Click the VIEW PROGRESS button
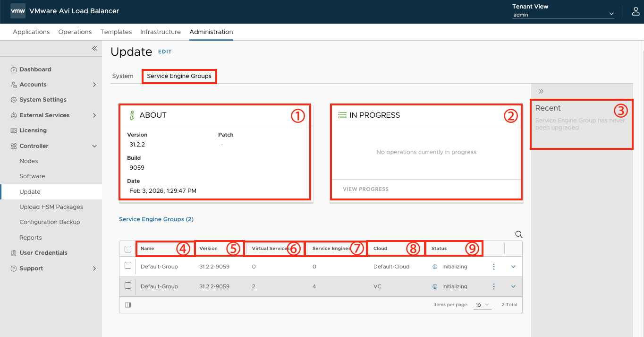 click(366, 189)
